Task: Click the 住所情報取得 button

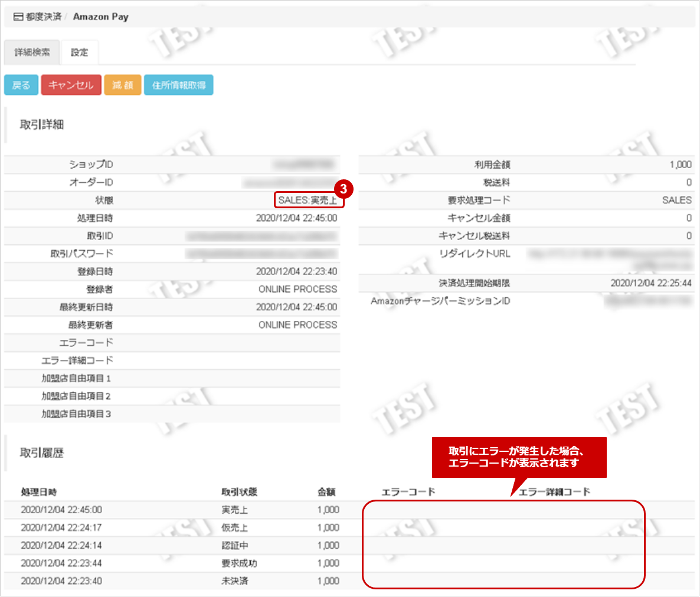Action: 178,85
